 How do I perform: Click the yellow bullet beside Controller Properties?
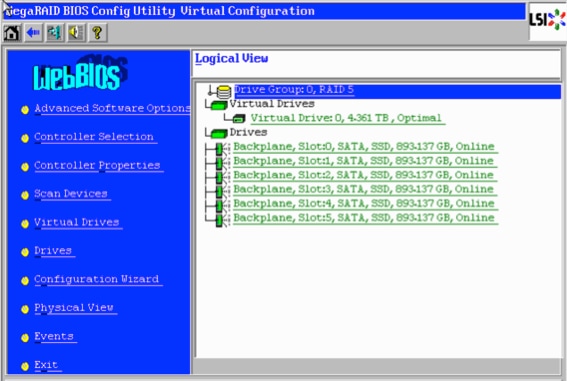point(25,167)
